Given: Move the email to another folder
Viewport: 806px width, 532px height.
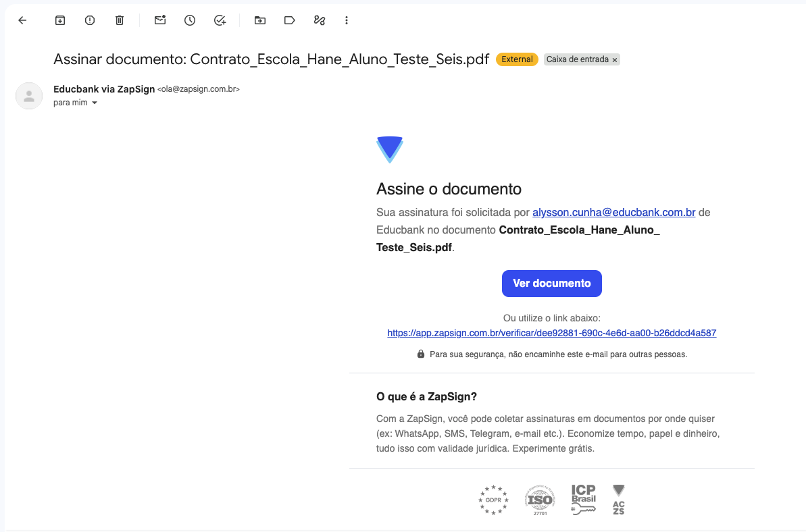Looking at the screenshot, I should (x=260, y=20).
